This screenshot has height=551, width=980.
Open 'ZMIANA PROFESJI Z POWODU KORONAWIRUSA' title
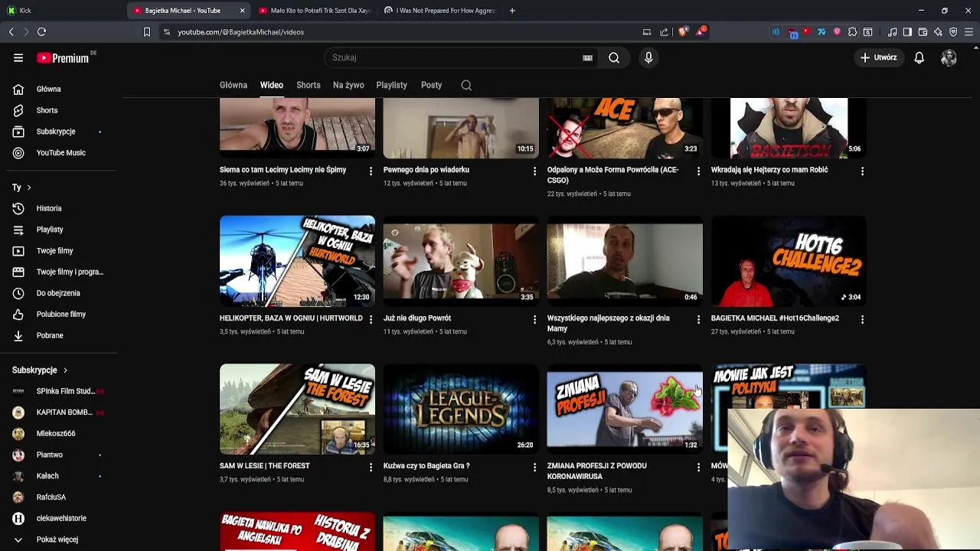[x=597, y=471]
